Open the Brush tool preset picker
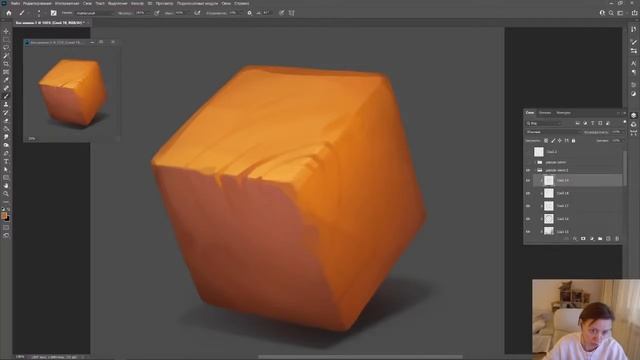The height and width of the screenshot is (360, 640). tap(23, 13)
